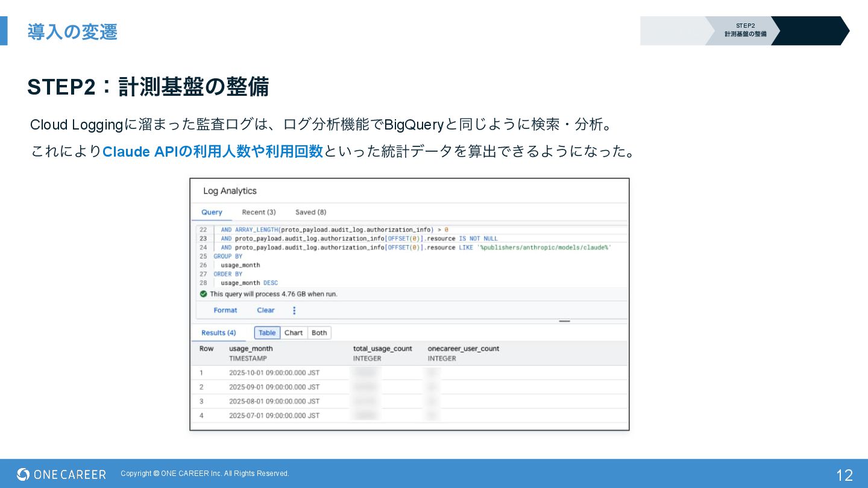
Task: Select the 2025-07-01 09:00:00.000 JST cell
Action: coord(274,416)
